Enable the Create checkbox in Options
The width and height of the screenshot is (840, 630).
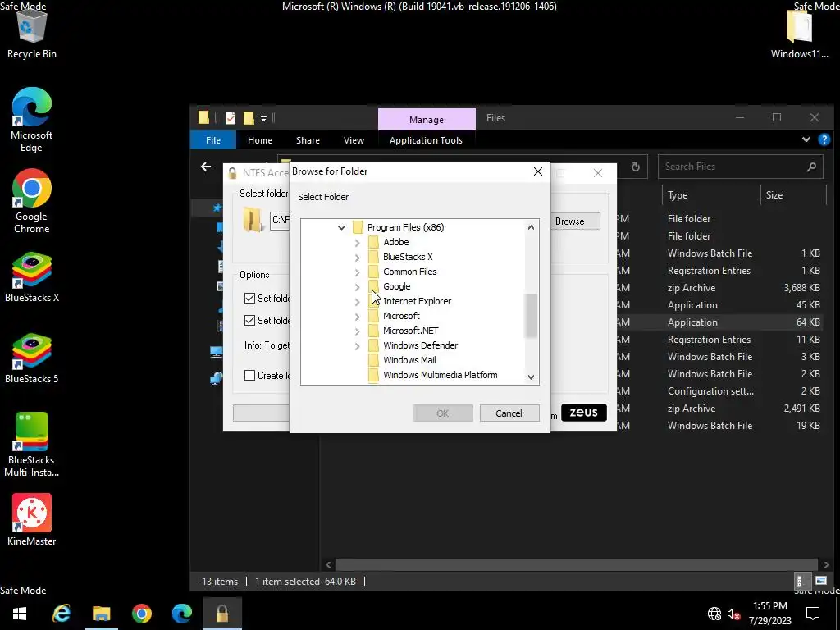pos(249,375)
